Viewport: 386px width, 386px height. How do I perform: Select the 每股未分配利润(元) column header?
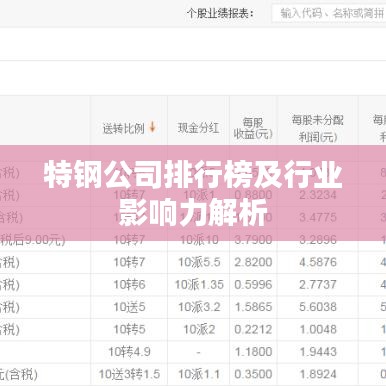pyautogui.click(x=318, y=128)
